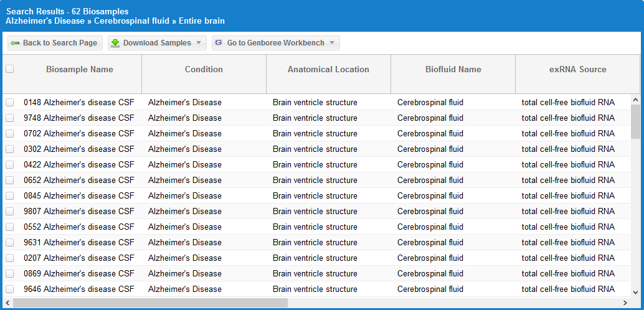Click the vertical scrollbar up arrow

(635, 100)
